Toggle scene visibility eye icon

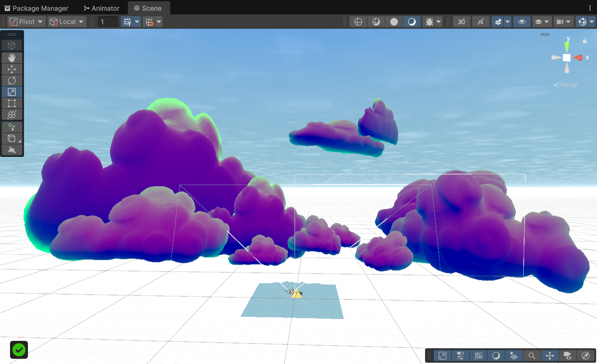[x=522, y=22]
